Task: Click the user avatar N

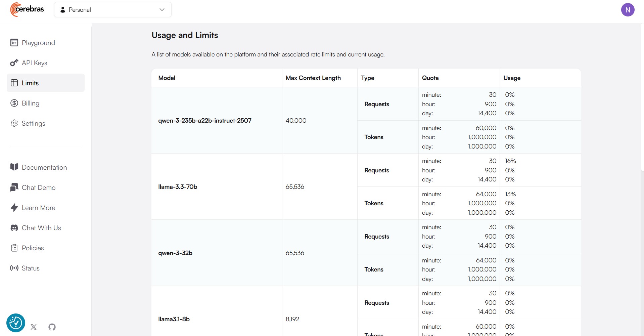Action: 627,10
